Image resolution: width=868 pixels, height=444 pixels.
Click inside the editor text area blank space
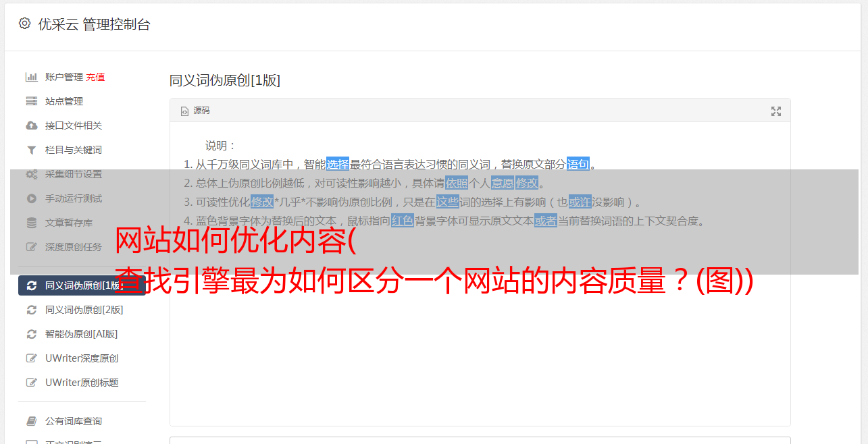pos(480,351)
